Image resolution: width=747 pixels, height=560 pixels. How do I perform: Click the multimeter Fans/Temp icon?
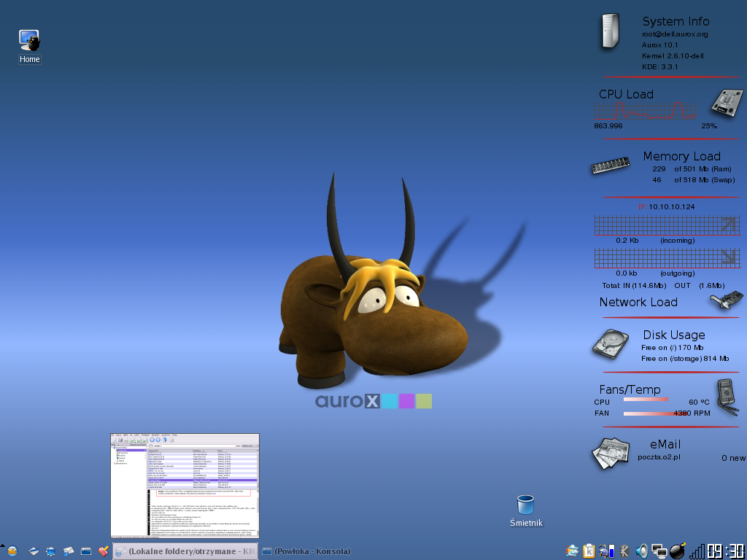coord(727,397)
